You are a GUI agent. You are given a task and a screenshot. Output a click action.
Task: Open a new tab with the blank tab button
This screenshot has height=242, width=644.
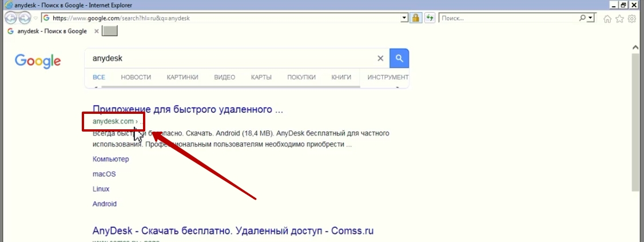110,31
